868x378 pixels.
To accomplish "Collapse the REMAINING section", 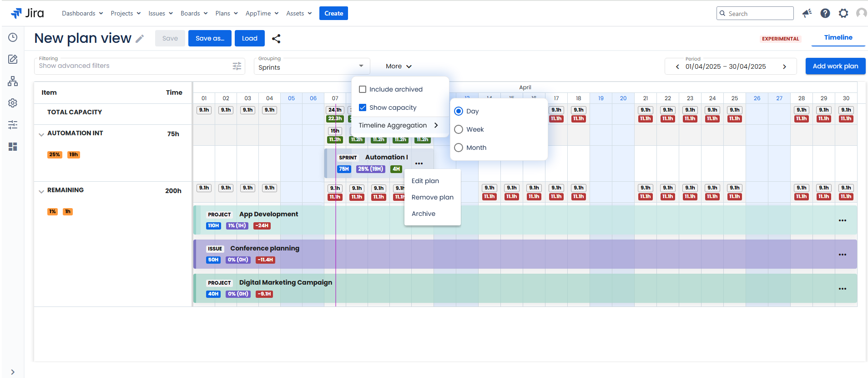I will (x=41, y=191).
